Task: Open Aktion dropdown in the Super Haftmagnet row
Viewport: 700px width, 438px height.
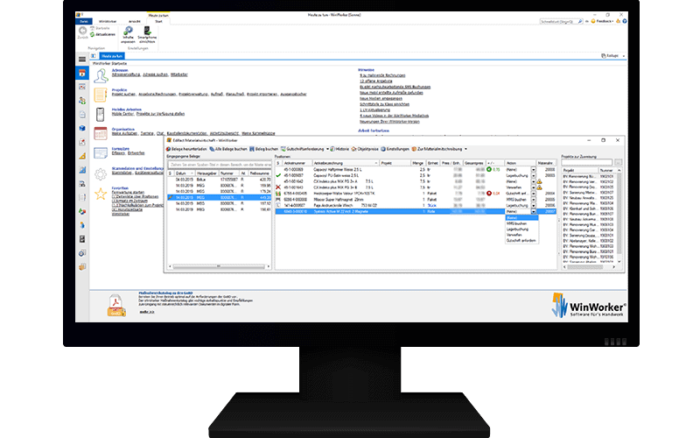Action: tap(533, 200)
